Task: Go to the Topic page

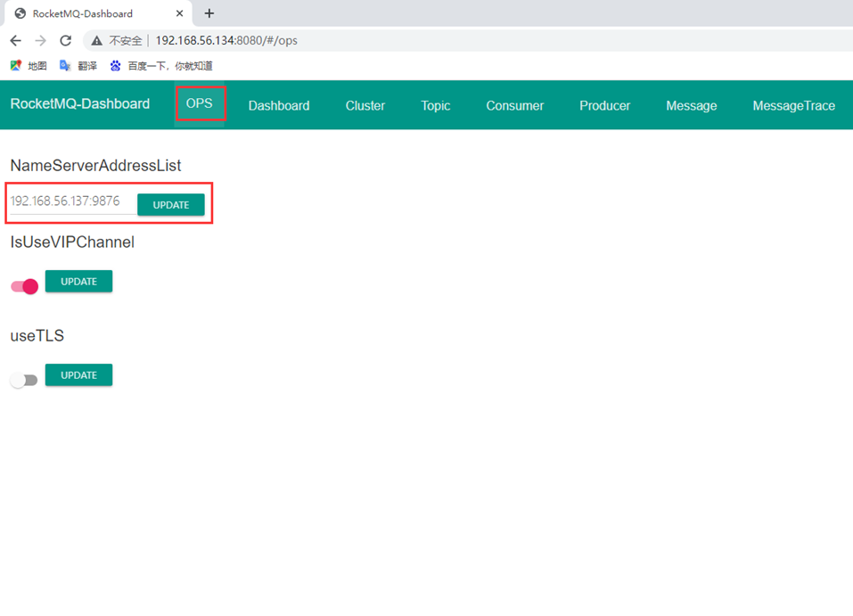Action: (x=436, y=105)
